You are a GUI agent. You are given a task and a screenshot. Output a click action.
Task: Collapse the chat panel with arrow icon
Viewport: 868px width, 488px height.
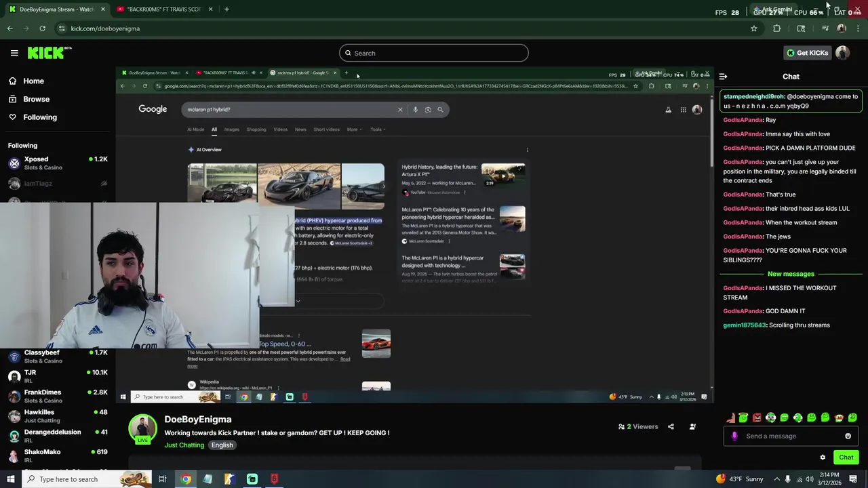click(x=723, y=77)
